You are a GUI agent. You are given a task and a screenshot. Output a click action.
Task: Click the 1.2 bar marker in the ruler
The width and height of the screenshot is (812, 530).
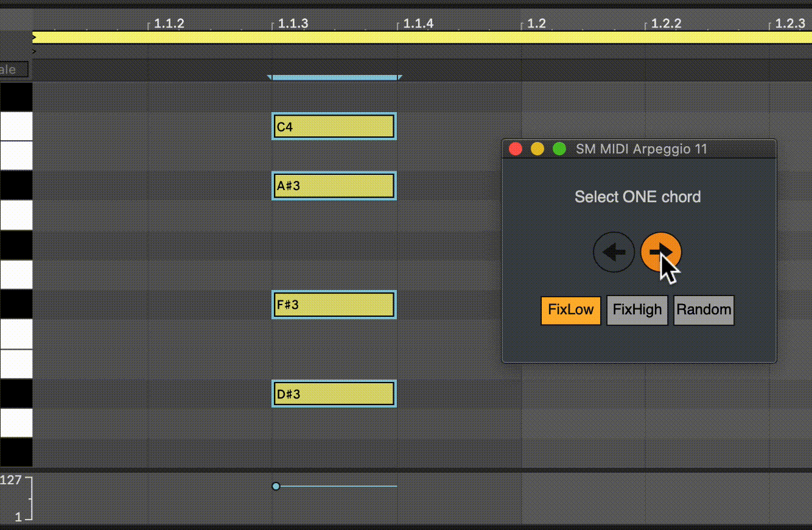(535, 24)
